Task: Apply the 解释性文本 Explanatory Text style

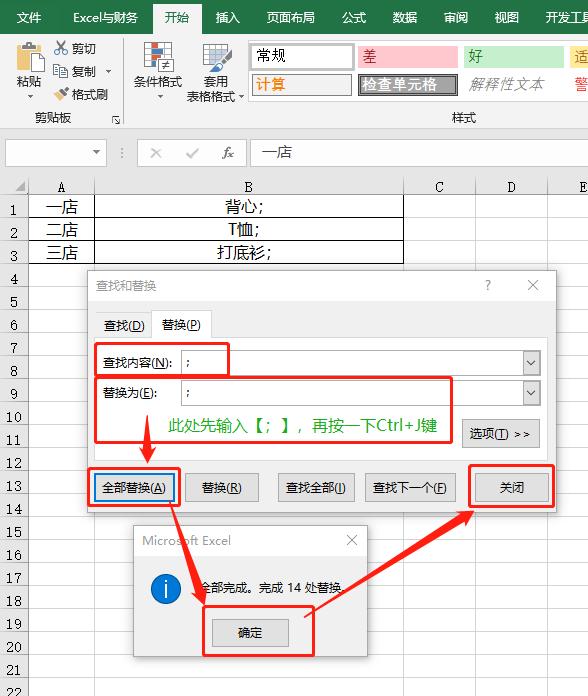Action: tap(513, 84)
